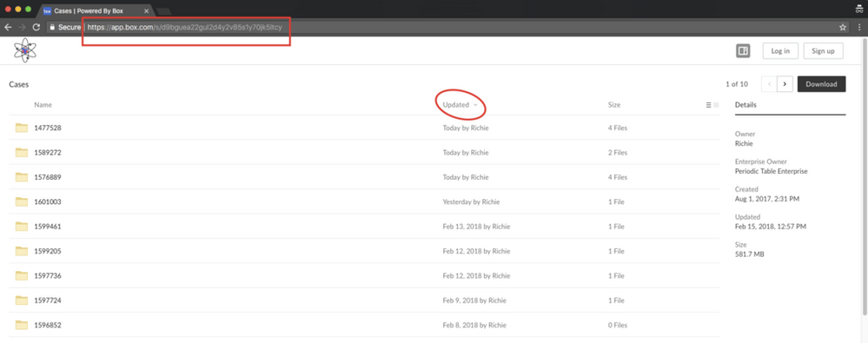868x343 pixels.
Task: Sort list by Name column
Action: [43, 105]
